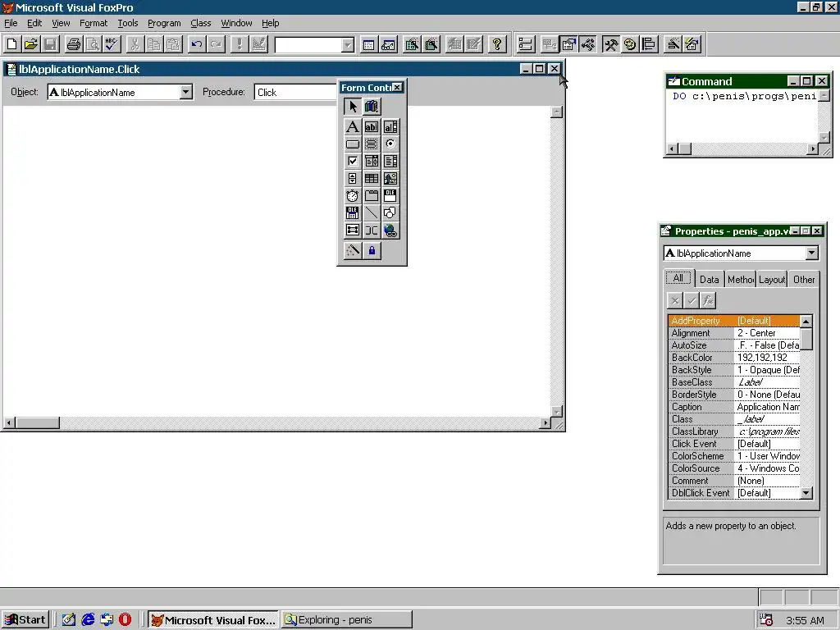Select the ActiveX Bound OLE control tool
The height and width of the screenshot is (630, 840).
[x=353, y=213]
